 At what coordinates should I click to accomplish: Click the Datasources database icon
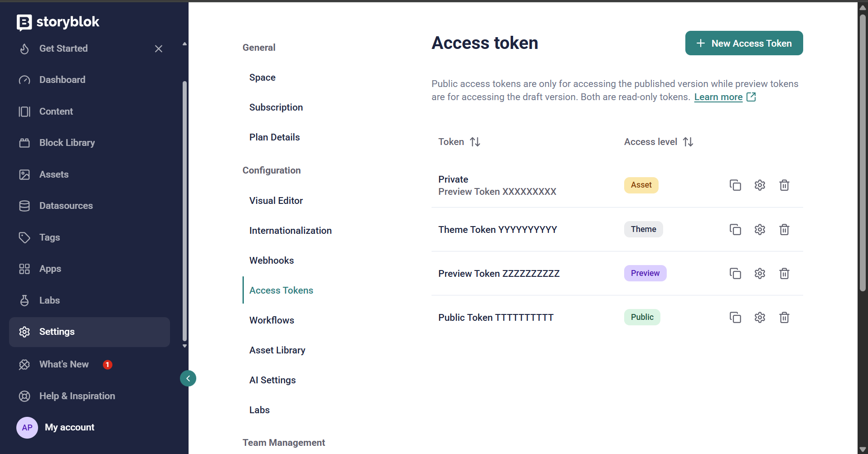point(24,206)
